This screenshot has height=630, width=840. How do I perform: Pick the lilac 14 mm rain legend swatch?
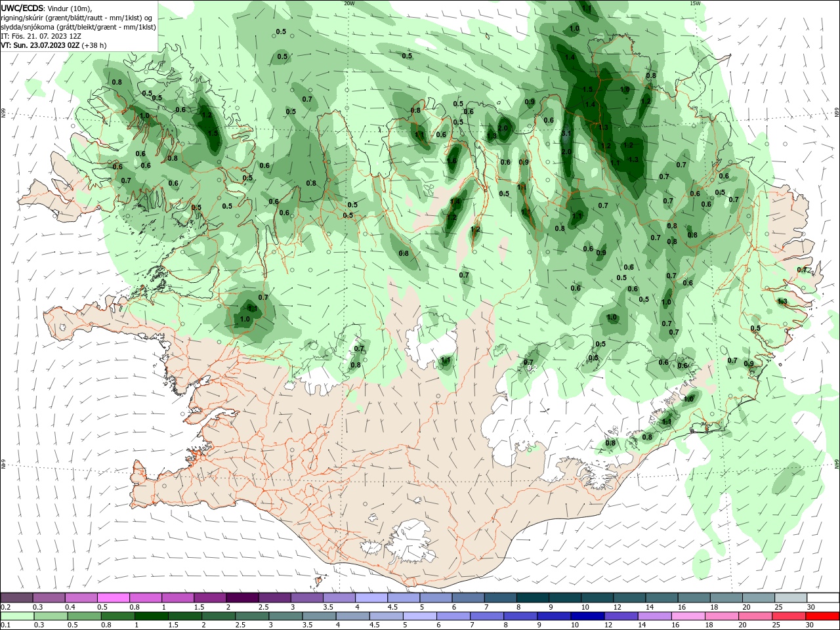[654, 616]
